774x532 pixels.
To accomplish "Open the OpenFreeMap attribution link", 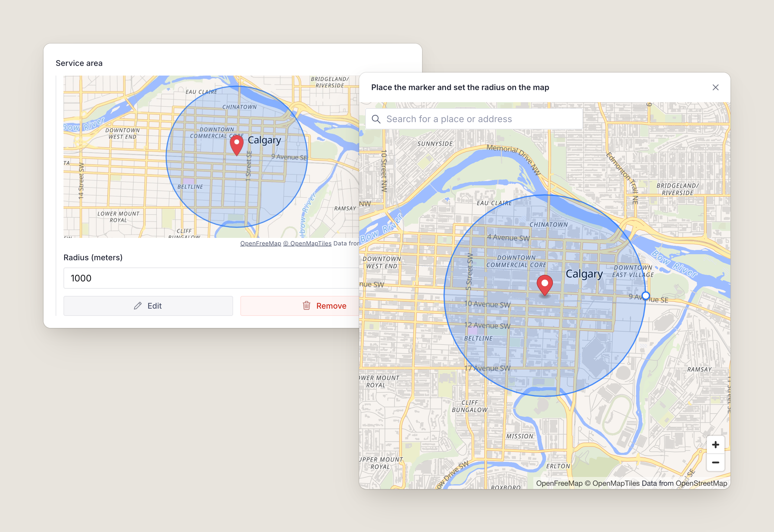I will point(261,243).
